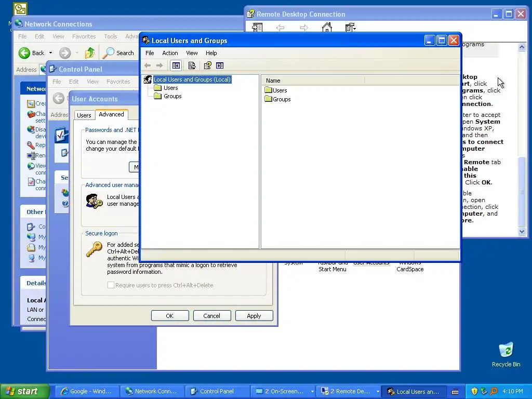Open File menu in Local Users and Groups
The width and height of the screenshot is (532, 399).
(150, 53)
